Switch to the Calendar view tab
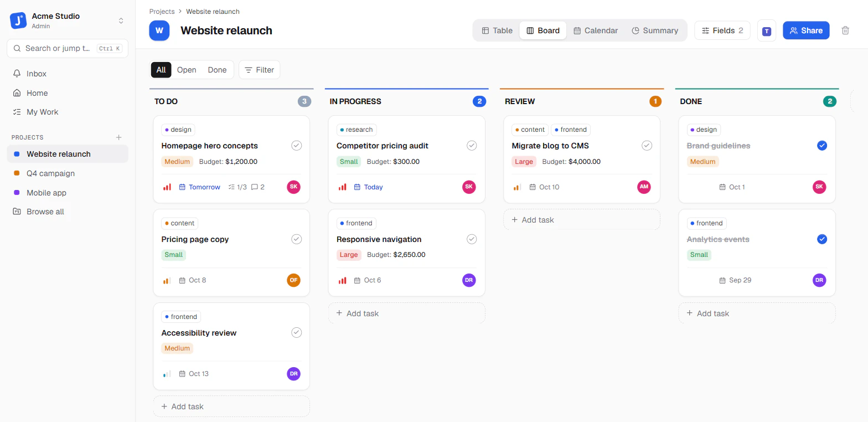 tap(596, 30)
